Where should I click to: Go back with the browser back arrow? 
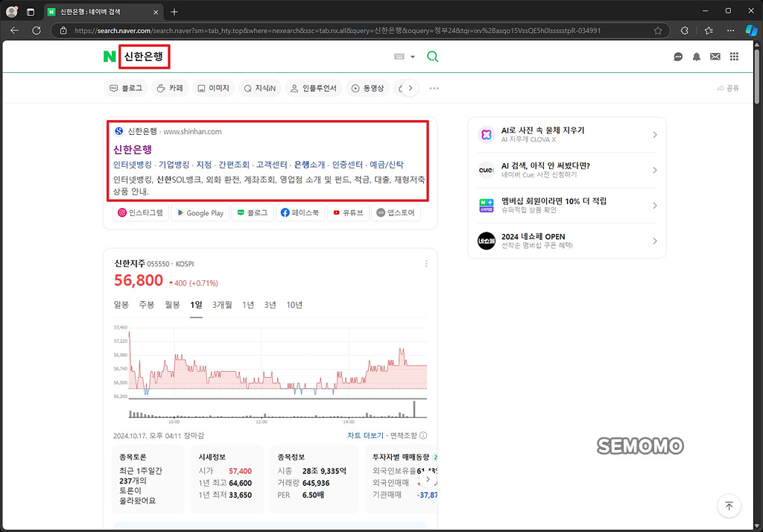[x=15, y=31]
